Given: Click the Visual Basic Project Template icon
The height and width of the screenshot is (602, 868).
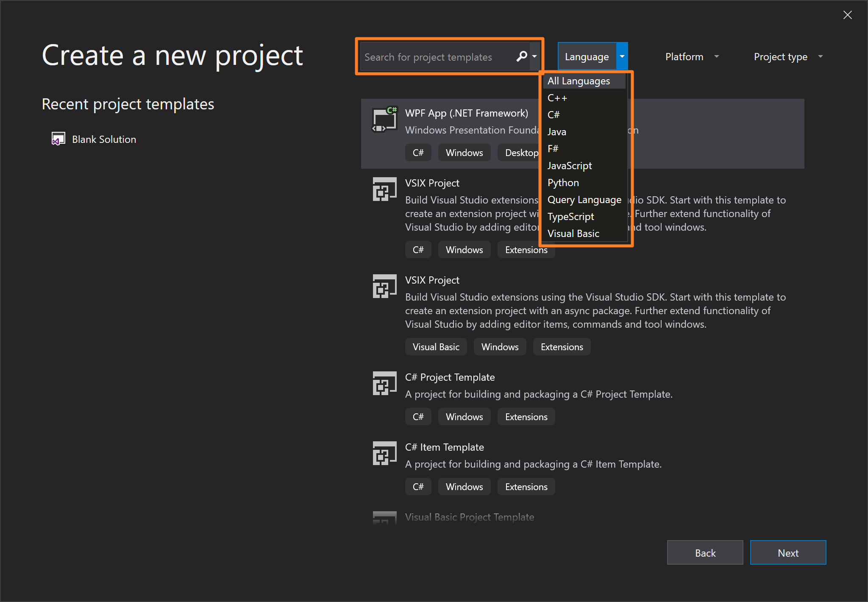Looking at the screenshot, I should (384, 517).
